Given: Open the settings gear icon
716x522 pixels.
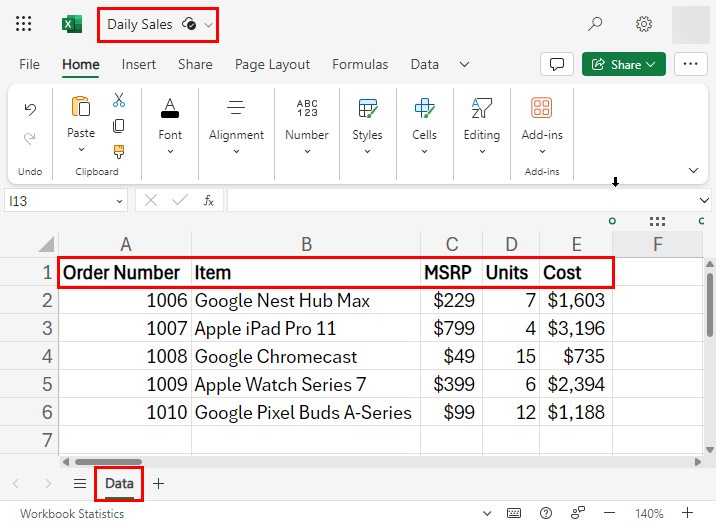Looking at the screenshot, I should (x=644, y=24).
